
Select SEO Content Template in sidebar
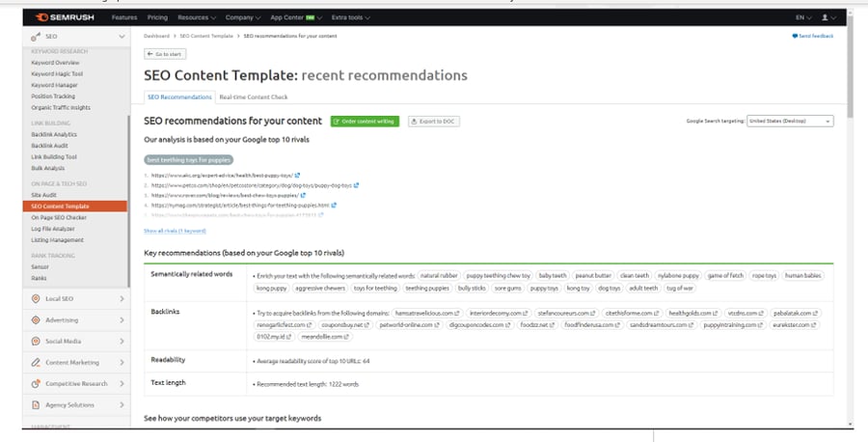click(74, 207)
